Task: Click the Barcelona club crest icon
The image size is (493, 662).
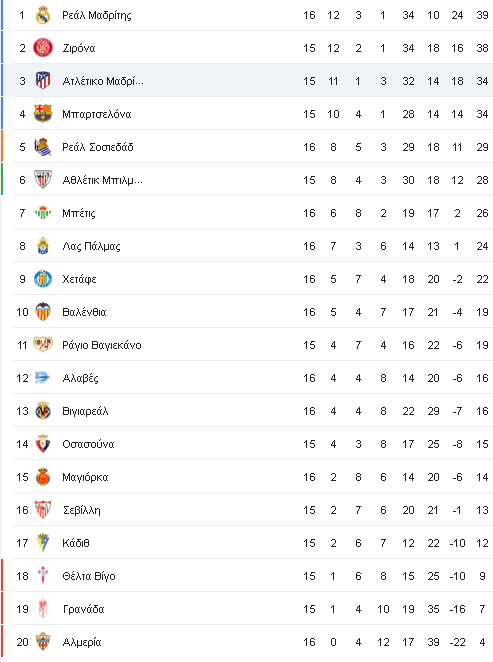Action: 43,114
